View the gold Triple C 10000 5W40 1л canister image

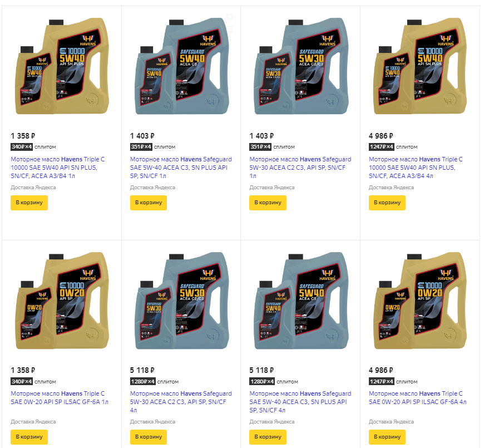(62, 66)
